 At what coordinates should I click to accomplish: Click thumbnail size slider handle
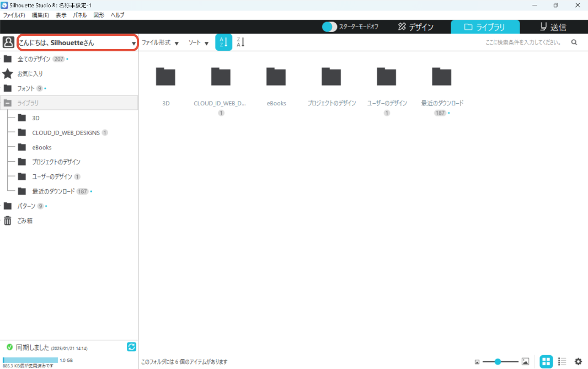tap(498, 361)
